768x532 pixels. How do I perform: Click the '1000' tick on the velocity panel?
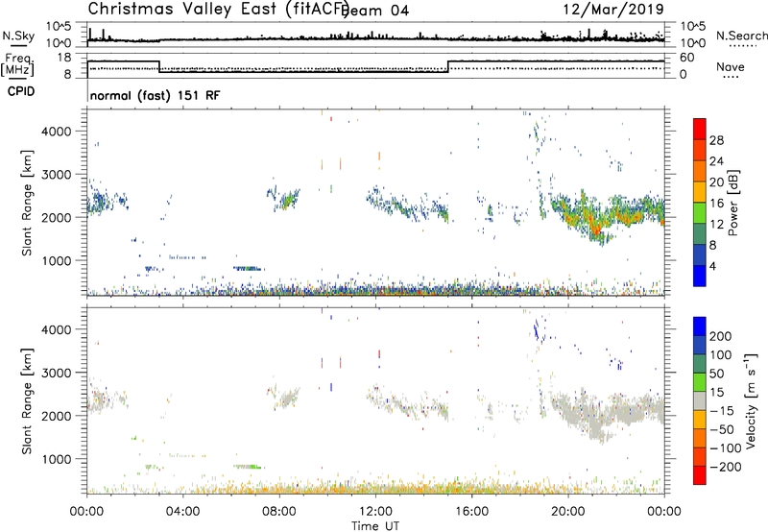57,459
